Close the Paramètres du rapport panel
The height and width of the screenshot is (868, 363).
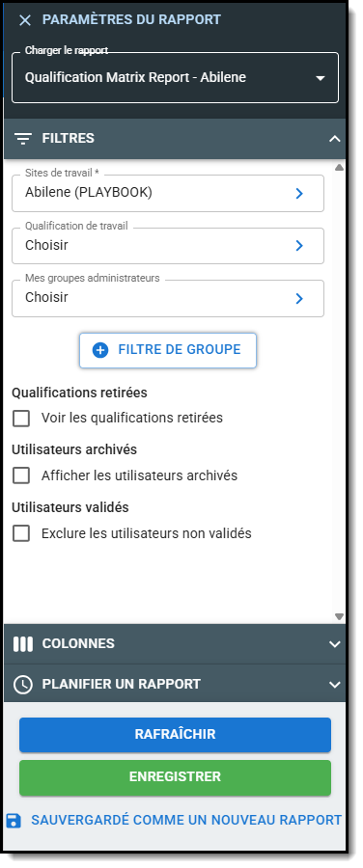click(x=25, y=20)
